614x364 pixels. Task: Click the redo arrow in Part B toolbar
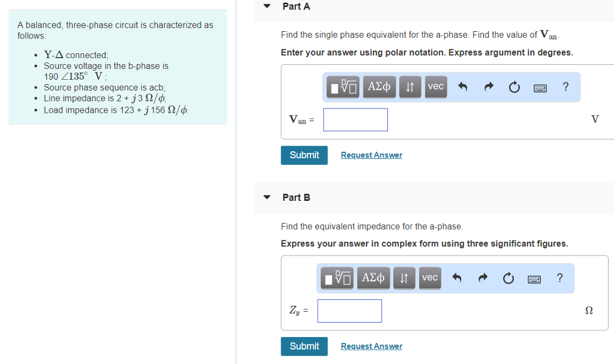[x=483, y=278]
